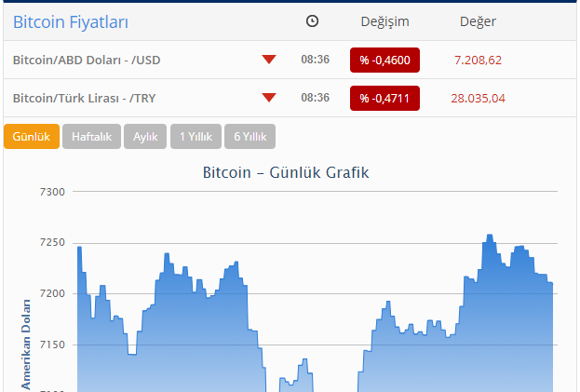Click the Değişim column header
The image size is (580, 392).
[x=384, y=21]
